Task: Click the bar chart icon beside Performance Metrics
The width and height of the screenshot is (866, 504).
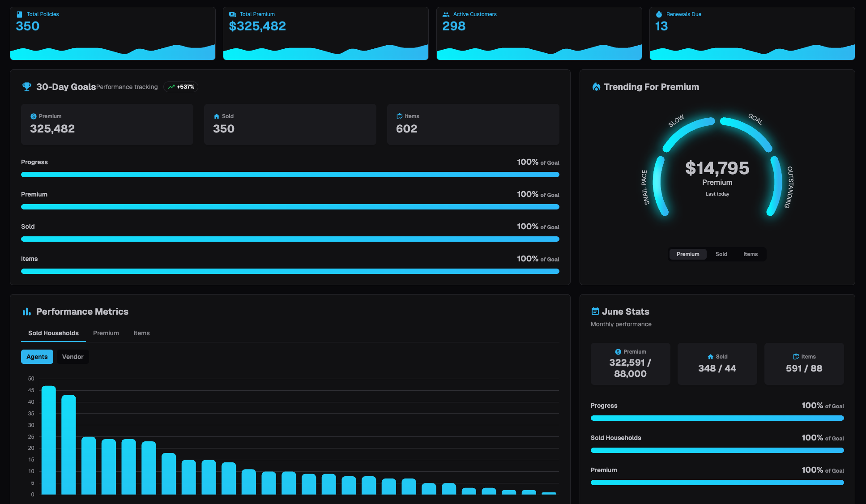Action: pos(27,312)
